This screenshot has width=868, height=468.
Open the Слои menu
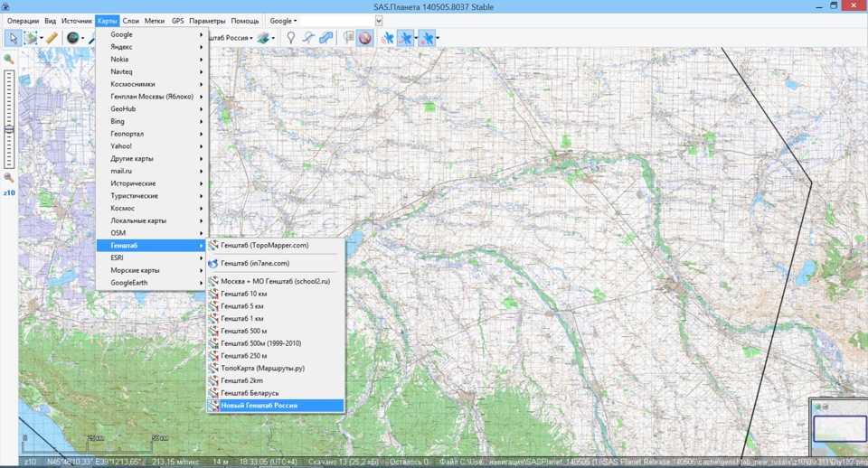pyautogui.click(x=130, y=21)
